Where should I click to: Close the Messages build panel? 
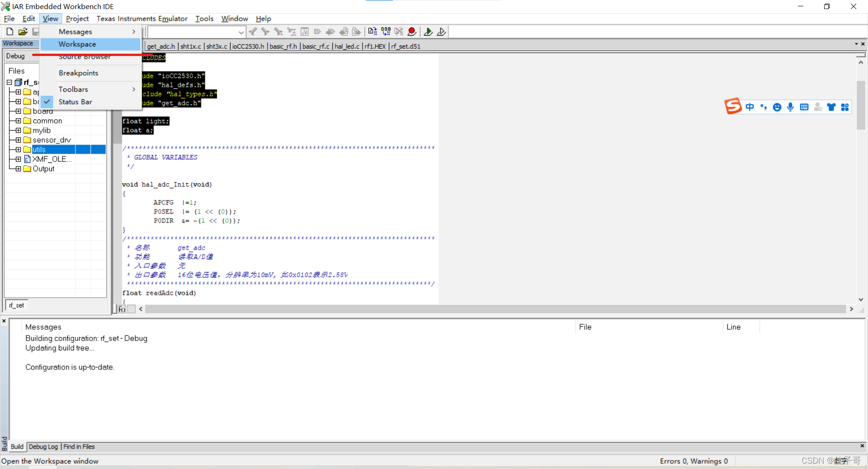[4, 321]
